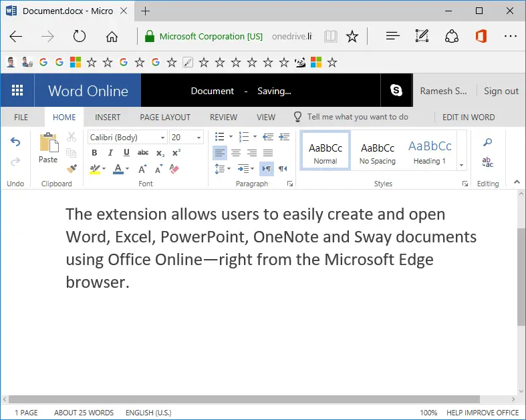Click EDIT IN WORD
The width and height of the screenshot is (526, 420).
469,118
